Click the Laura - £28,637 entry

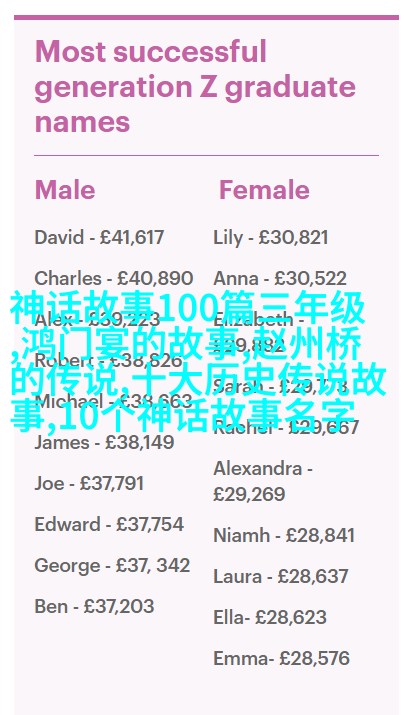(x=281, y=576)
